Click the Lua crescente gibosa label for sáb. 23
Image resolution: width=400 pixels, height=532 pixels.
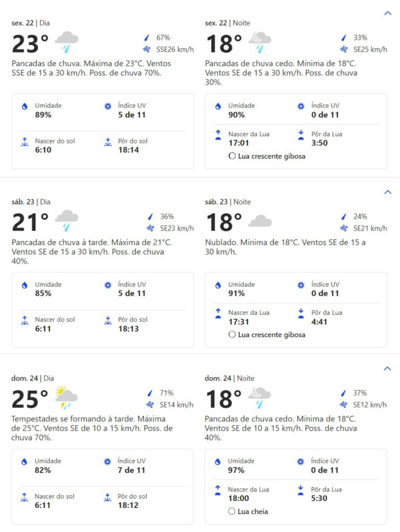point(272,335)
